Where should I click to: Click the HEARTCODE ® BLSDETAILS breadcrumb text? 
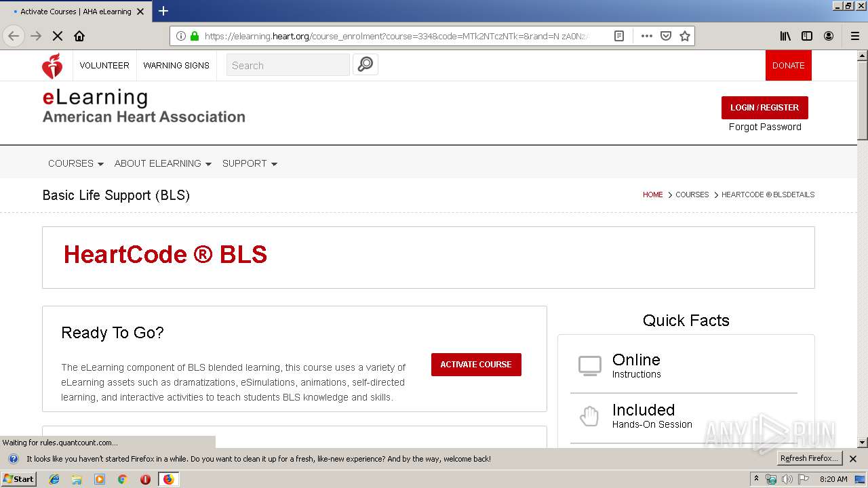pos(768,195)
